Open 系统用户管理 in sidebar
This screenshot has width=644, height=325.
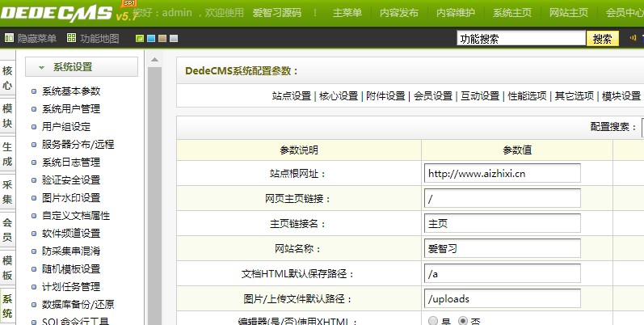tap(71, 109)
